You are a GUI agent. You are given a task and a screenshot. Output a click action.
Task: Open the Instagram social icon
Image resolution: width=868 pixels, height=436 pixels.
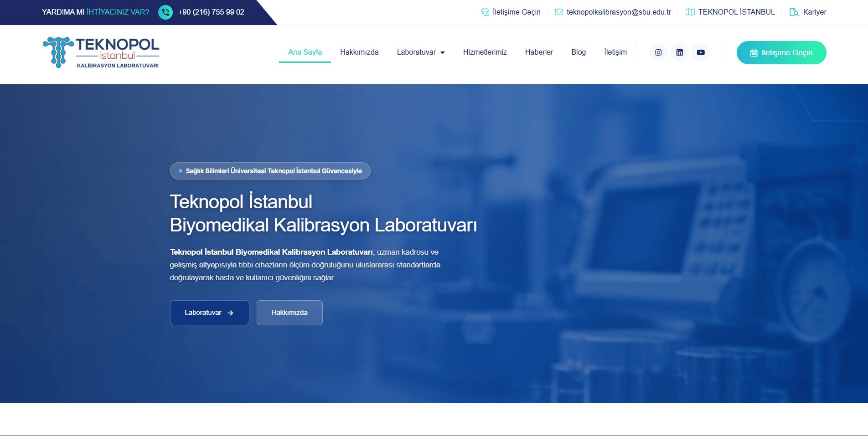tap(658, 52)
